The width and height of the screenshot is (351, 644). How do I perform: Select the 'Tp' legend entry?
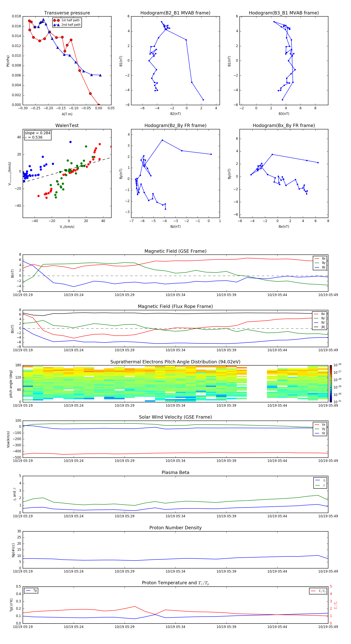(x=31, y=591)
